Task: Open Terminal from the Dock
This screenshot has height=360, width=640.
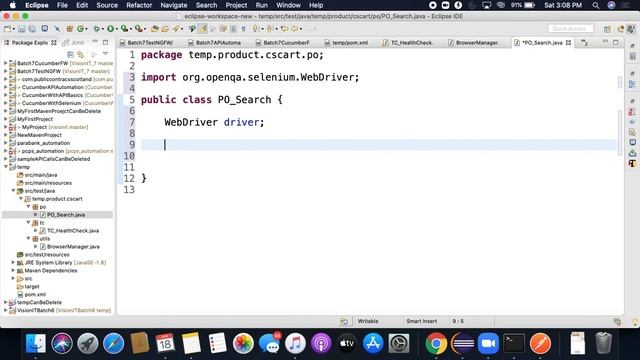Action: click(x=514, y=343)
